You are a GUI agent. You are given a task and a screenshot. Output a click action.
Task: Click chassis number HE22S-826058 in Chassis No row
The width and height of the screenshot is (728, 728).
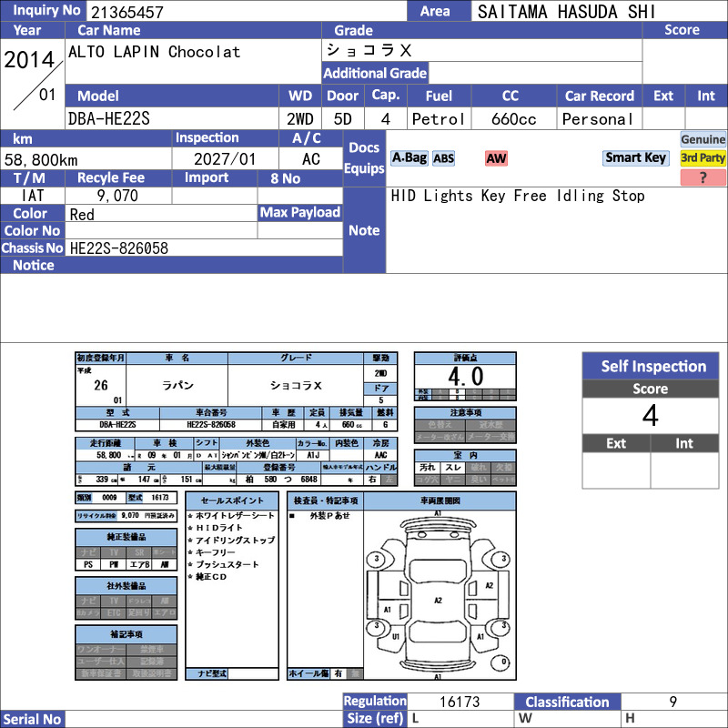click(x=119, y=248)
